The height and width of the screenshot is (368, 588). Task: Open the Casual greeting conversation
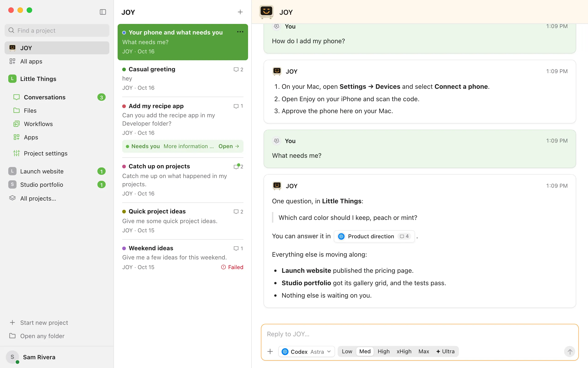(x=183, y=78)
